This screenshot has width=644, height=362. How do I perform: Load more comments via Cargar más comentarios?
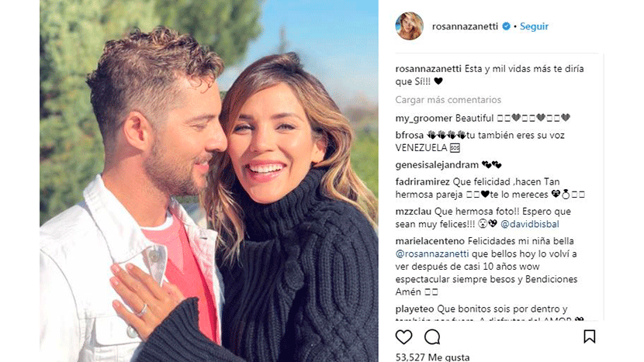click(448, 100)
